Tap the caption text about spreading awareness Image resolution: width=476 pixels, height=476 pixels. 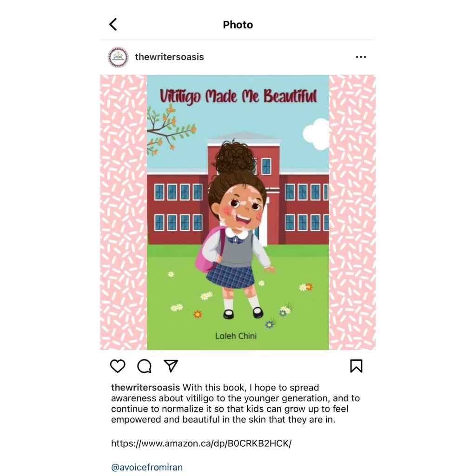(235, 404)
